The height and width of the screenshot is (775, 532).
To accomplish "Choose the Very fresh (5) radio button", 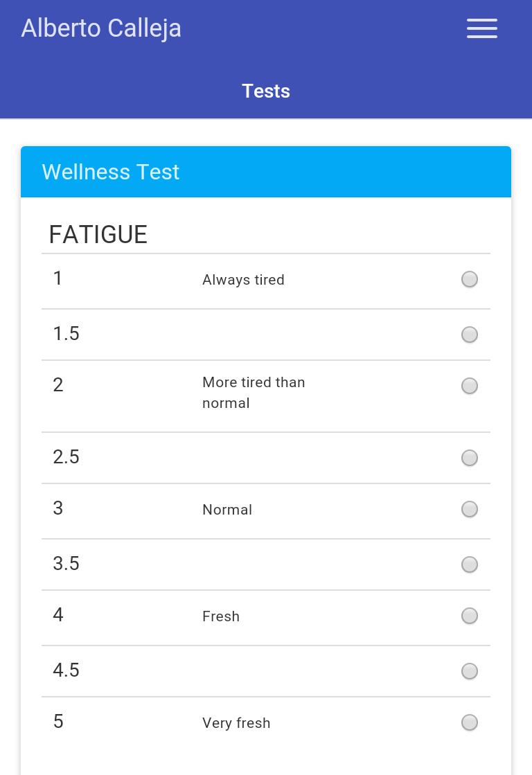I will pyautogui.click(x=470, y=722).
